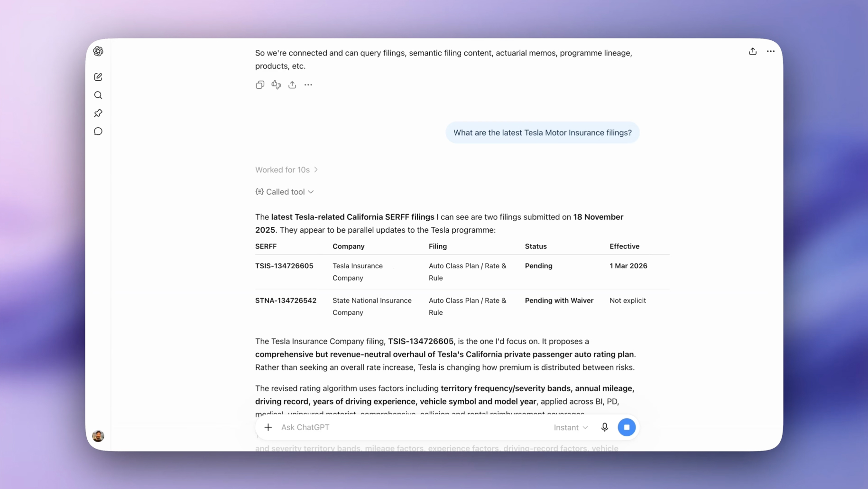The width and height of the screenshot is (868, 489).
Task: Click the 'Tesla Insurance Company' cell
Action: pyautogui.click(x=358, y=272)
